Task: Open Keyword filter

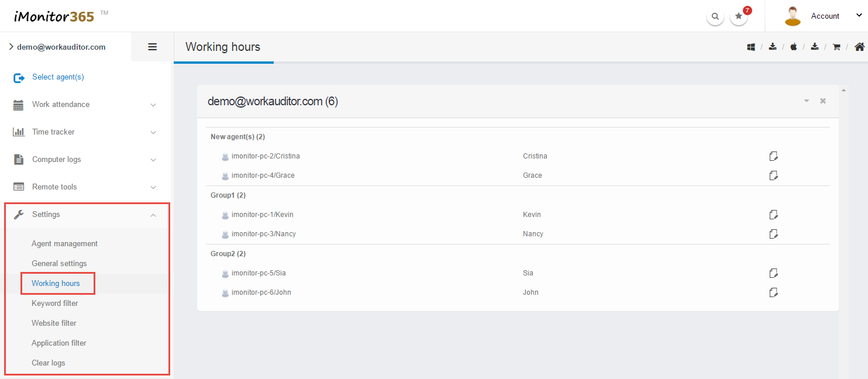Action: (x=55, y=304)
